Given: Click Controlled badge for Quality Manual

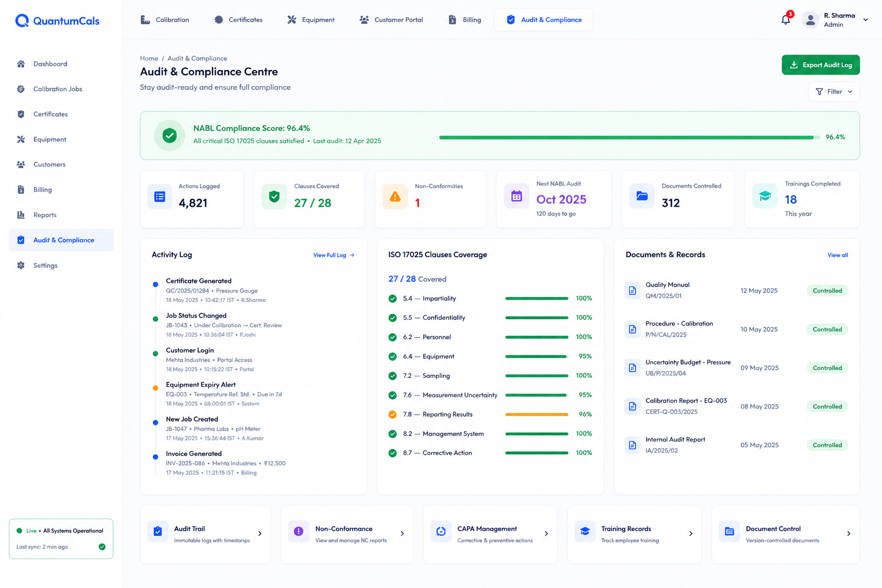Looking at the screenshot, I should (827, 291).
